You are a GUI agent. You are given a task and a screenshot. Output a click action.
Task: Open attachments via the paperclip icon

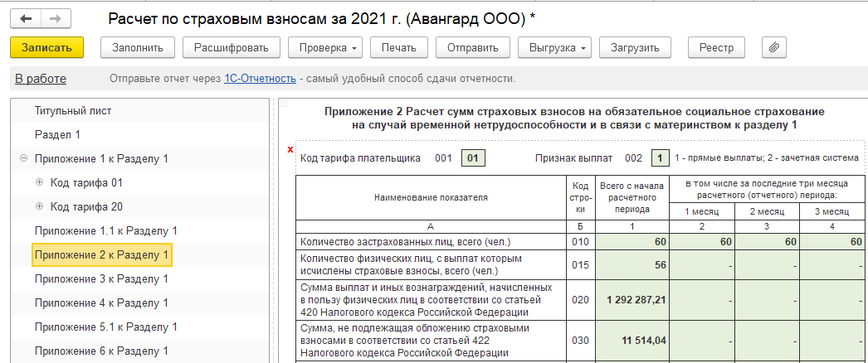click(773, 47)
